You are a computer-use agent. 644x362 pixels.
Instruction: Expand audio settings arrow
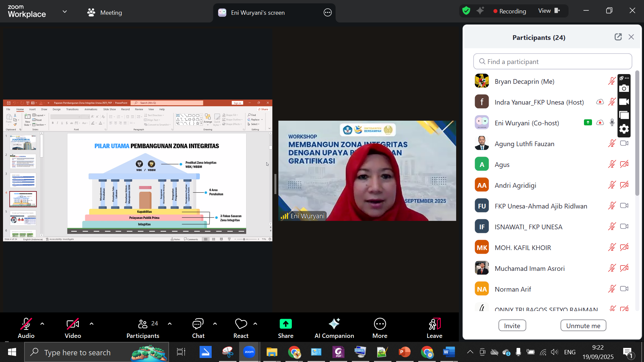pyautogui.click(x=42, y=324)
